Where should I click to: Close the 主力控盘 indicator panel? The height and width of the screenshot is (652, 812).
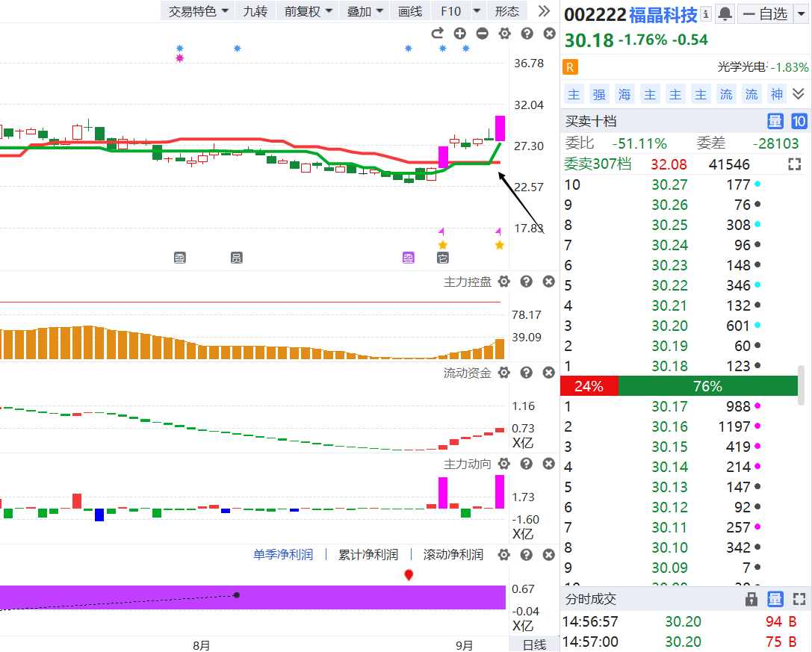549,282
